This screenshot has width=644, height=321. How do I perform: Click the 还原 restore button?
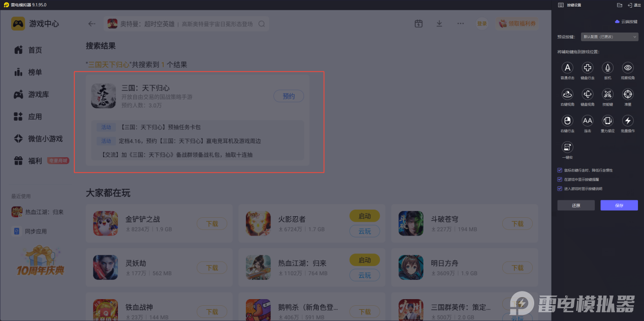(x=576, y=206)
